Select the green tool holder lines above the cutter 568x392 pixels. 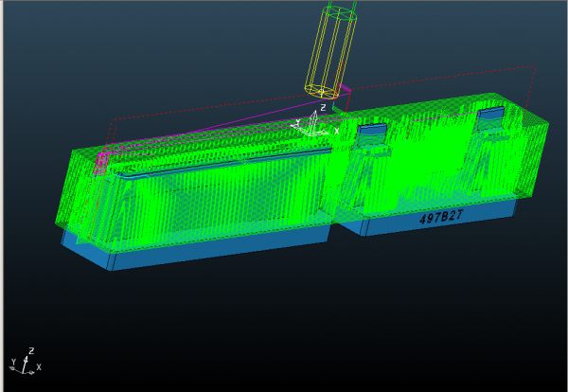343,5
